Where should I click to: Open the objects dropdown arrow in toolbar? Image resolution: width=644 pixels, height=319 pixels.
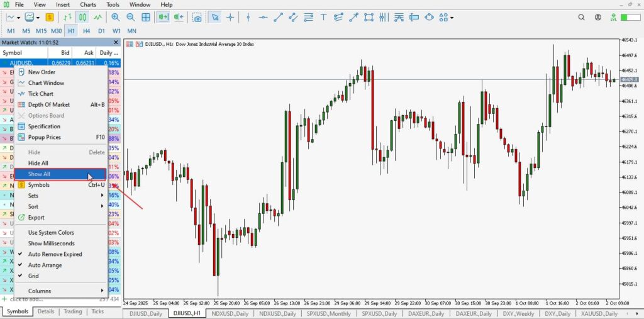(x=452, y=18)
